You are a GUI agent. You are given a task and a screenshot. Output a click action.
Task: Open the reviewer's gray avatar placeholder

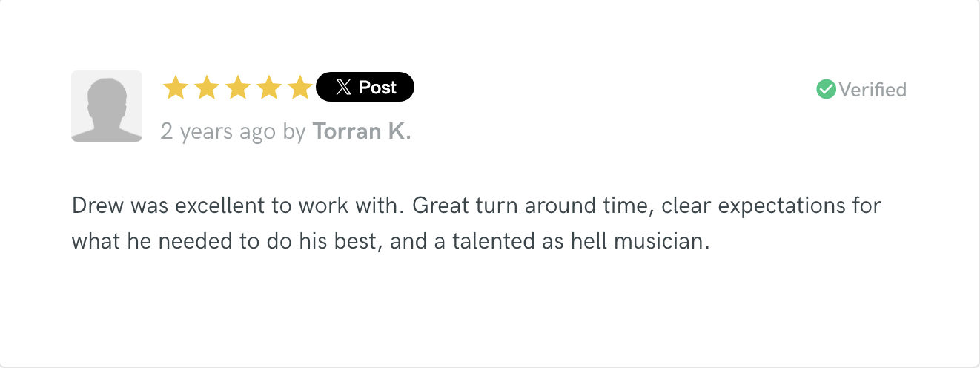tap(107, 106)
